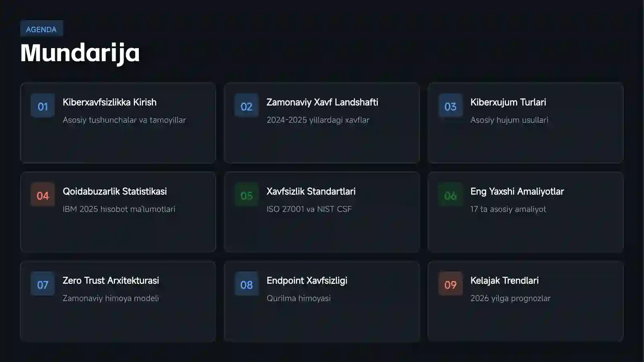Click the 02 number badge

(x=246, y=106)
